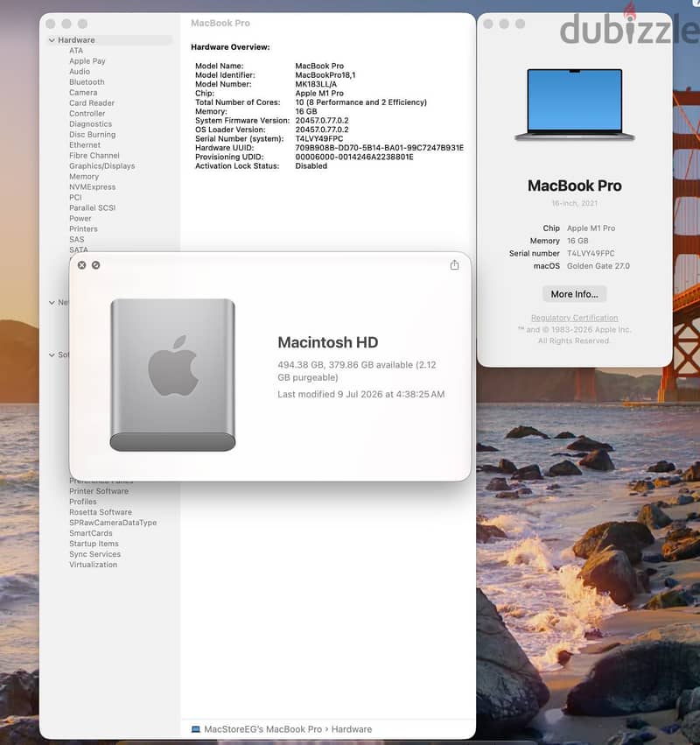This screenshot has height=745, width=700.
Task: Select Printer Software in the sidebar
Action: tap(99, 491)
